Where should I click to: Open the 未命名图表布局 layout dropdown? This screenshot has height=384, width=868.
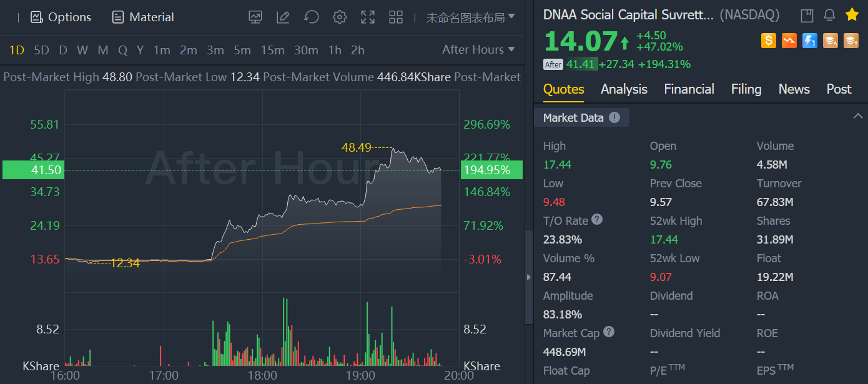pyautogui.click(x=470, y=17)
